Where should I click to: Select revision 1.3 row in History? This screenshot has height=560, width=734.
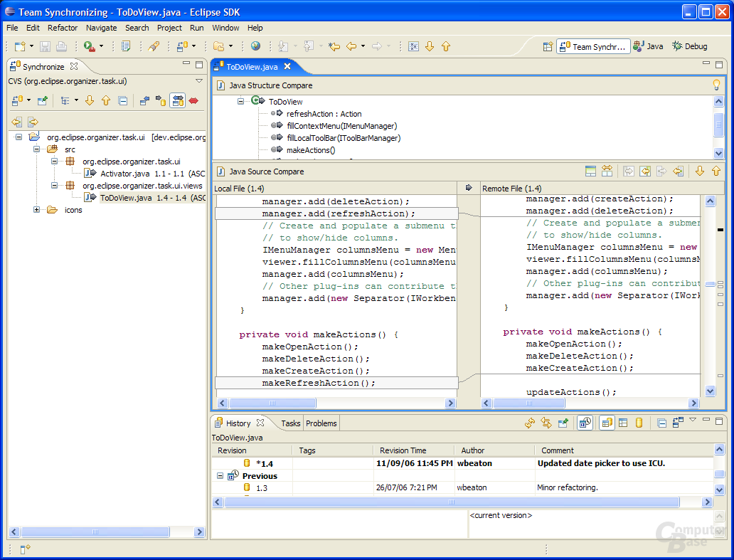tap(462, 487)
